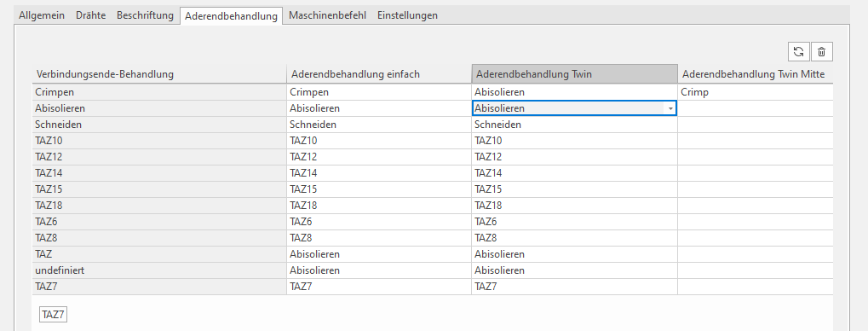Image resolution: width=868 pixels, height=331 pixels.
Task: Select Schneiden cell in Aderendbehandlung einfach column
Action: coord(379,125)
